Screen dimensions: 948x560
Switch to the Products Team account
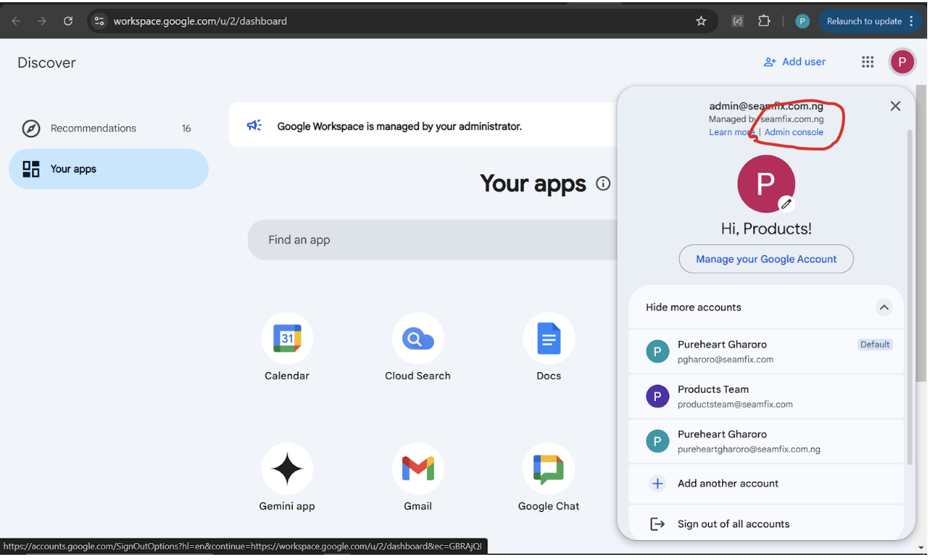click(x=766, y=397)
